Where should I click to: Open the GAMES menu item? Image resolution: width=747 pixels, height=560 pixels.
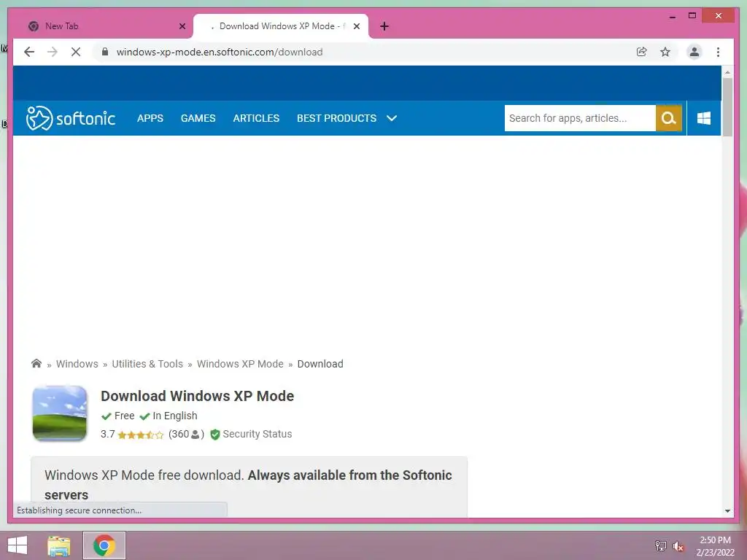198,118
